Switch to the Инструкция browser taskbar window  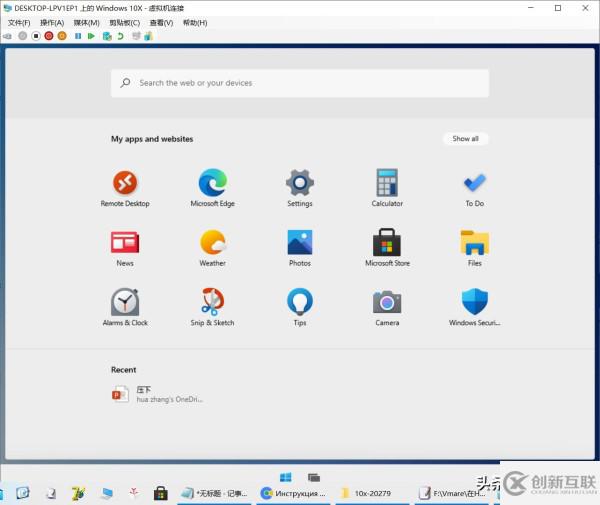(293, 494)
